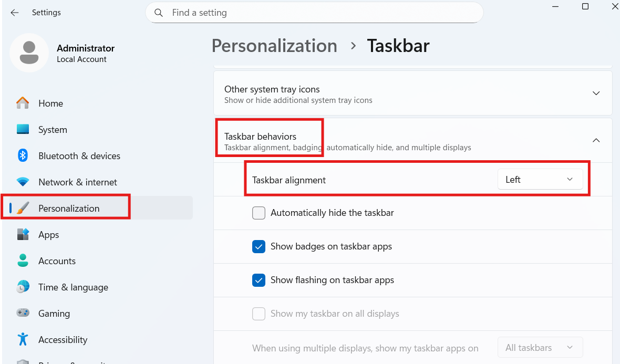Screen dimensions: 620x364
Task: Click the back arrow icon
Action: click(x=15, y=13)
